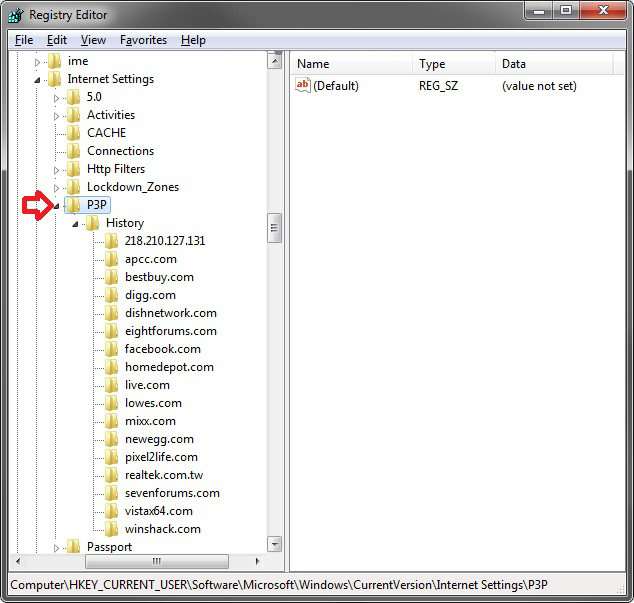Select the winshack.com key
Image resolution: width=634 pixels, height=603 pixels.
click(163, 529)
